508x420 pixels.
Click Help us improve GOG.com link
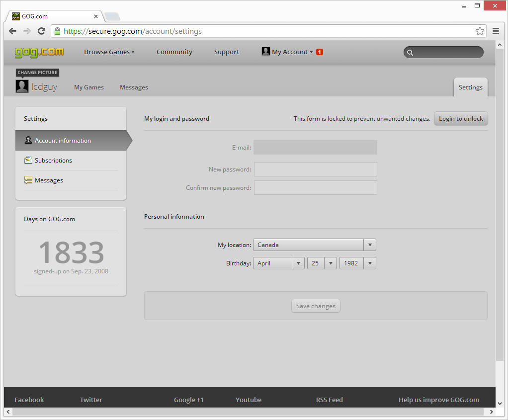[x=439, y=400]
